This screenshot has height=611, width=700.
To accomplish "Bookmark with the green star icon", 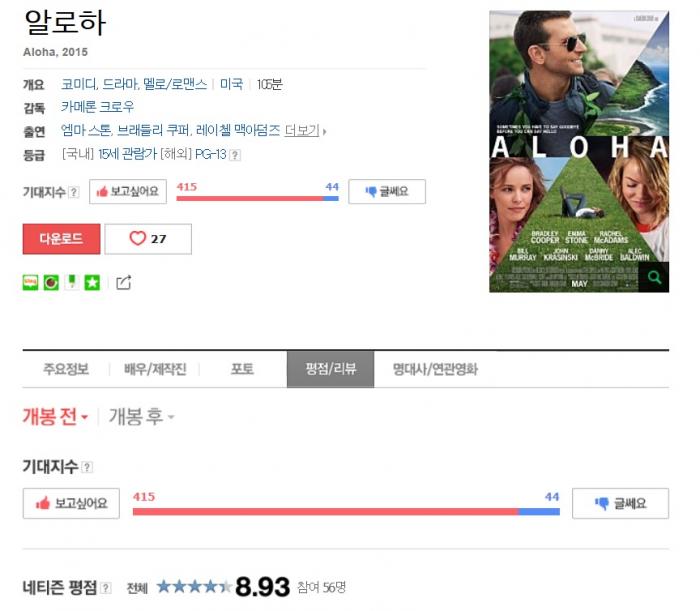I will click(92, 283).
